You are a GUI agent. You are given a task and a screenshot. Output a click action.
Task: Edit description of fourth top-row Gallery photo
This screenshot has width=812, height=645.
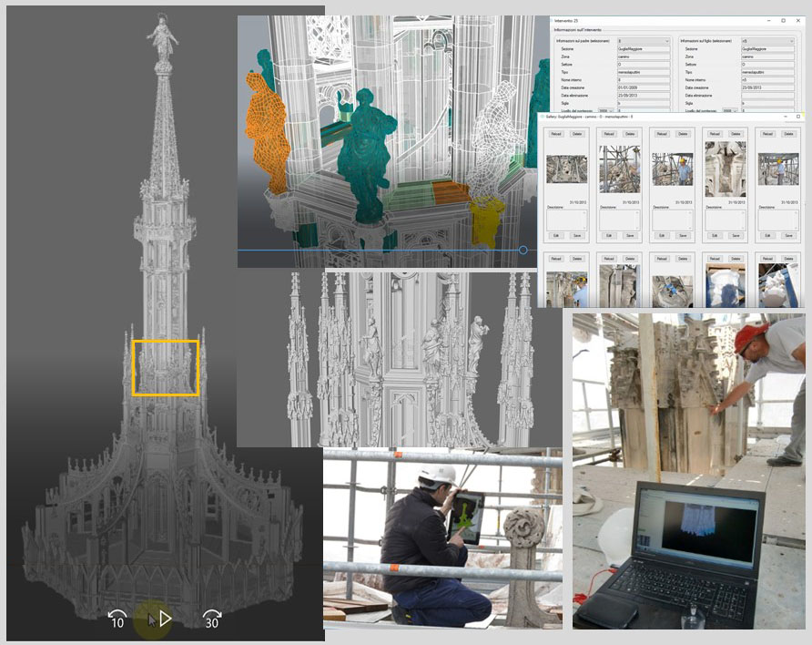pos(715,236)
